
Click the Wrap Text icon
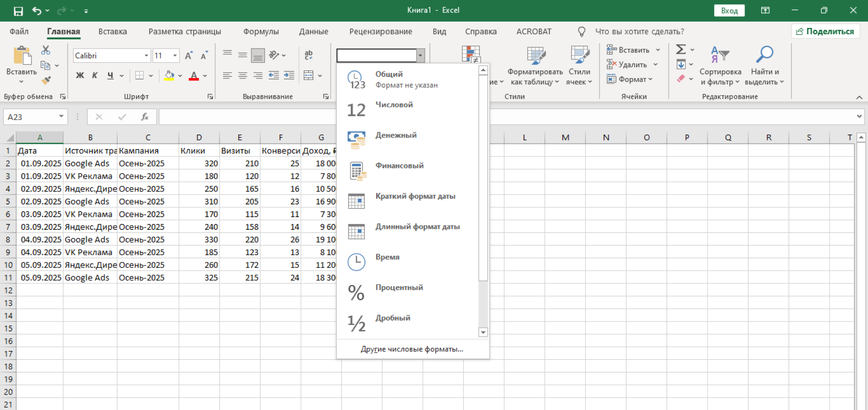click(309, 55)
